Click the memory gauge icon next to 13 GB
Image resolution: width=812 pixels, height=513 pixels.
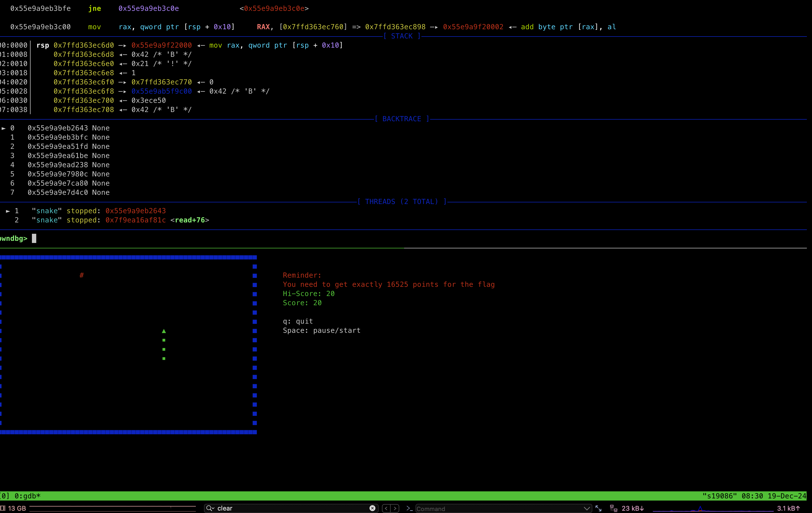pyautogui.click(x=3, y=508)
